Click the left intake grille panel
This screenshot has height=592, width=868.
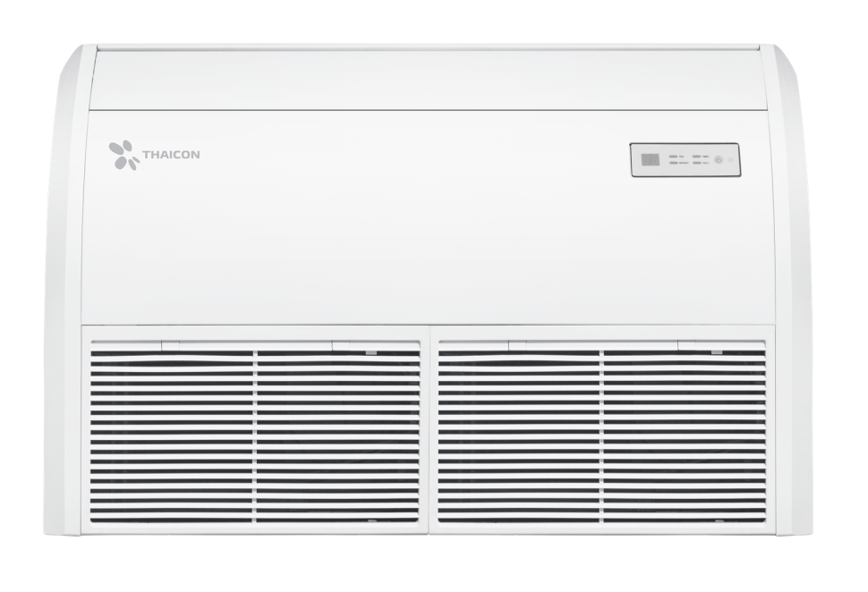coord(255,432)
